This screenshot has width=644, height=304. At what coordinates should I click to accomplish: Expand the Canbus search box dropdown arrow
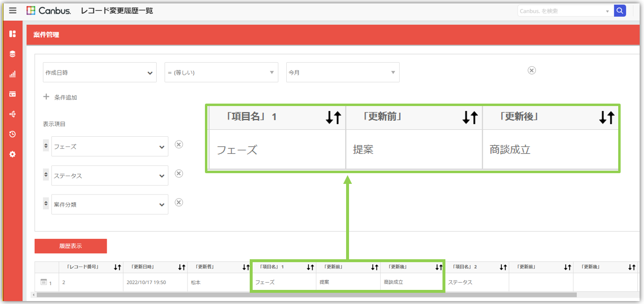pos(607,11)
